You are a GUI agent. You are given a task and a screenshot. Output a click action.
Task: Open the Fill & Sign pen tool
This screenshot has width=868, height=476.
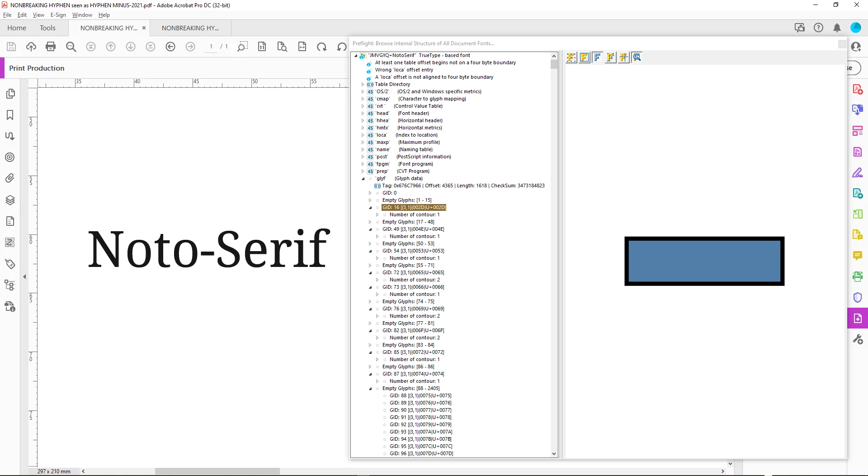coord(858,172)
